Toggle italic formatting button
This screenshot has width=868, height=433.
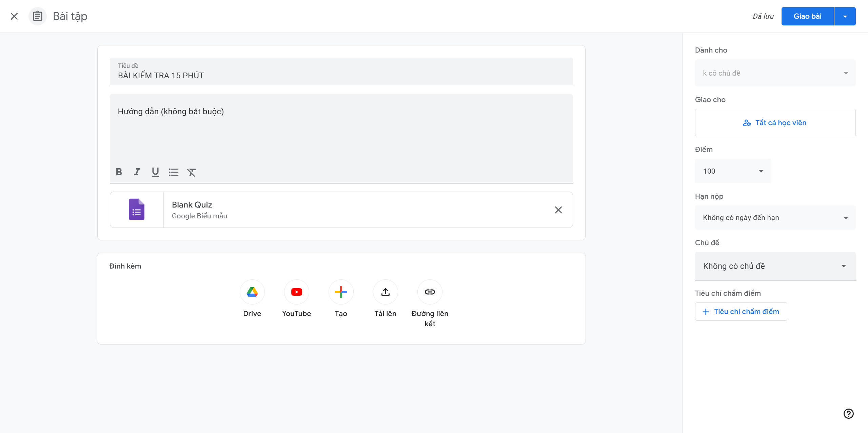(x=137, y=172)
